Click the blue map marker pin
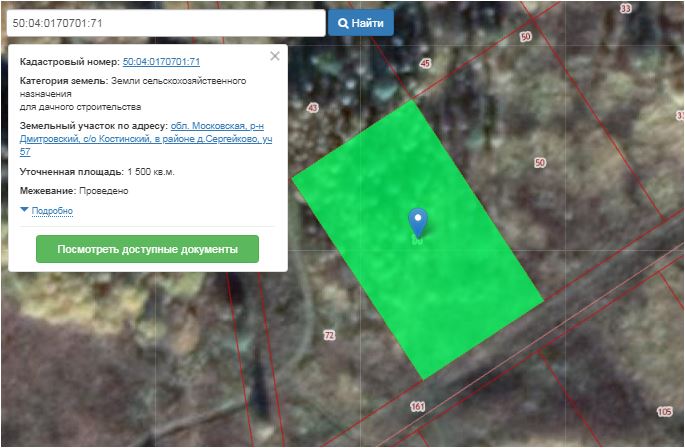The width and height of the screenshot is (685, 448). click(x=418, y=221)
